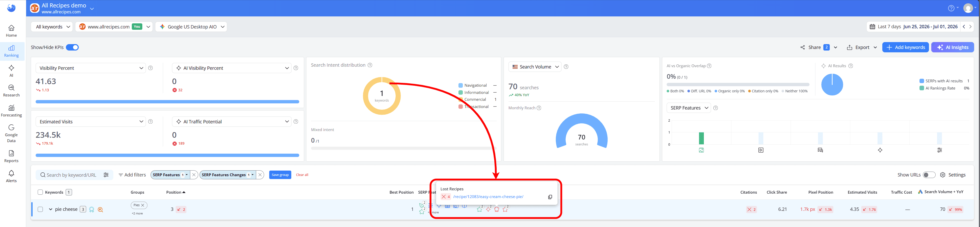Copy the lost recipe URL

(550, 197)
